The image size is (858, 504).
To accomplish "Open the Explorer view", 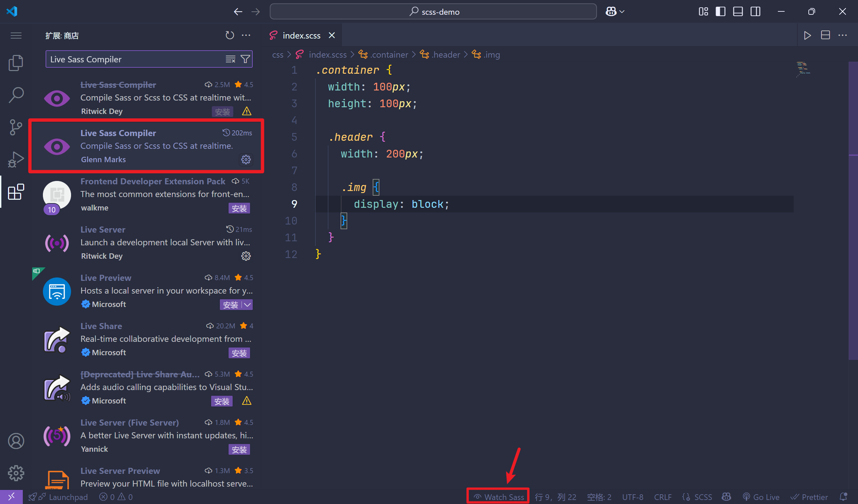I will click(x=16, y=63).
